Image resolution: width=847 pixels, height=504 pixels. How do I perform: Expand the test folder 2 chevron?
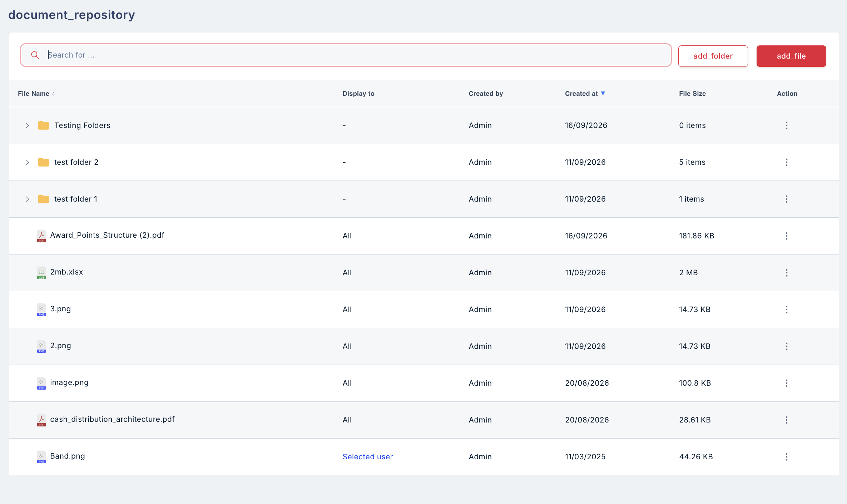[x=28, y=162]
